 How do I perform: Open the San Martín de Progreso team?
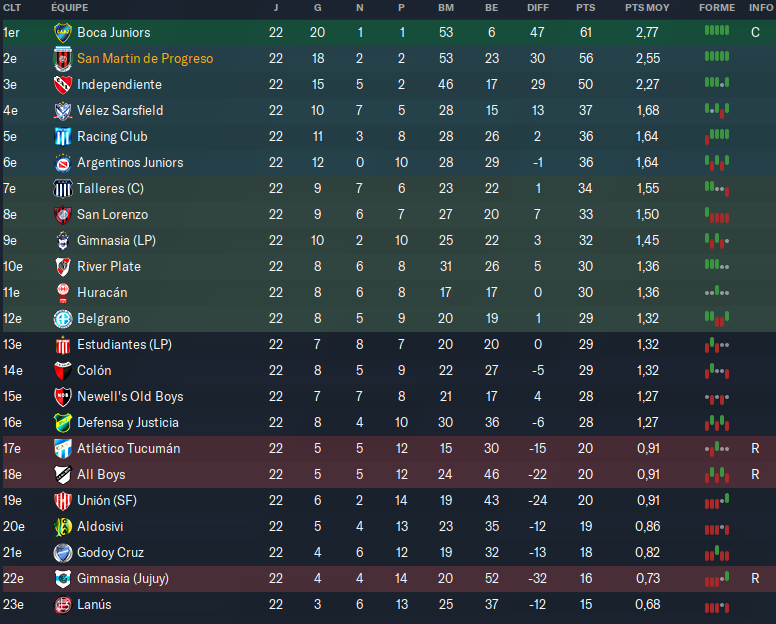[x=144, y=59]
